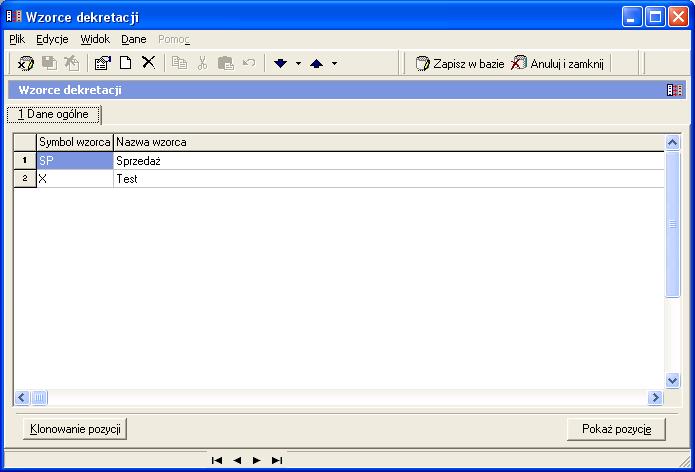The height and width of the screenshot is (472, 695).
Task: Select the Test name cell
Action: tap(389, 179)
